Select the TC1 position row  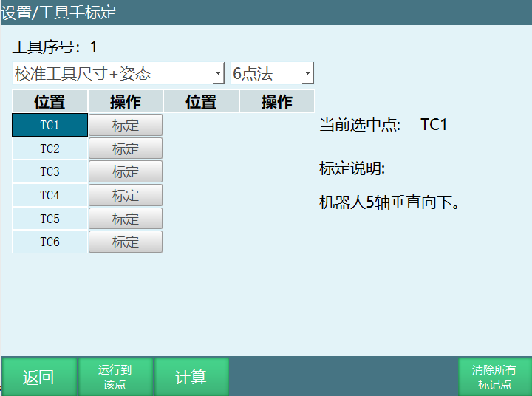point(50,125)
